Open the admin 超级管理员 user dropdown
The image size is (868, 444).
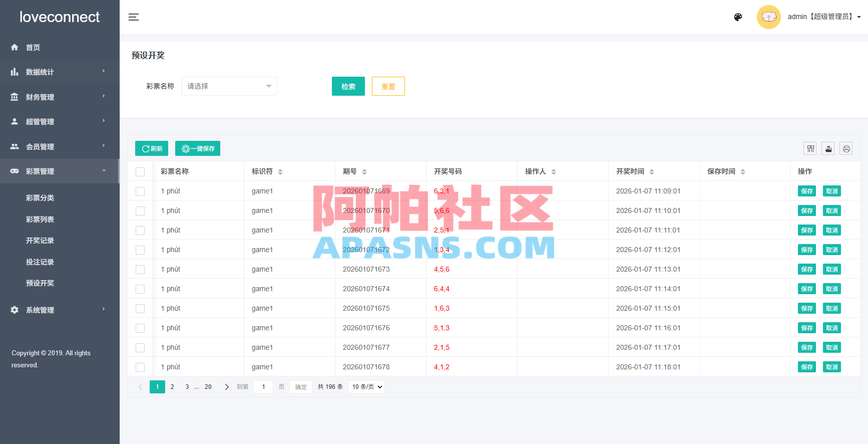pos(824,17)
